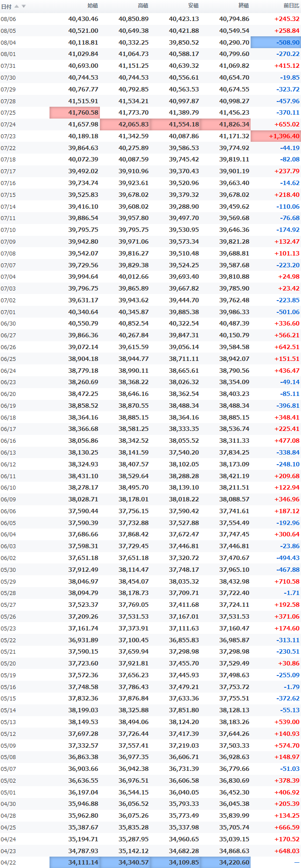This screenshot has height=868, width=301.
Task: Click highlighted change value +1,396.40
Action: pos(276,136)
